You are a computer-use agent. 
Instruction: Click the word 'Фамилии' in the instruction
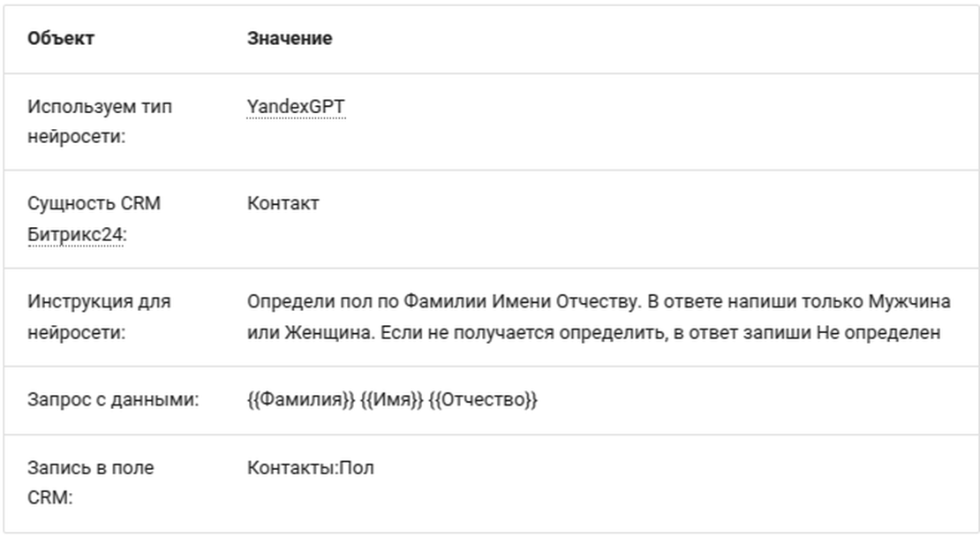441,302
